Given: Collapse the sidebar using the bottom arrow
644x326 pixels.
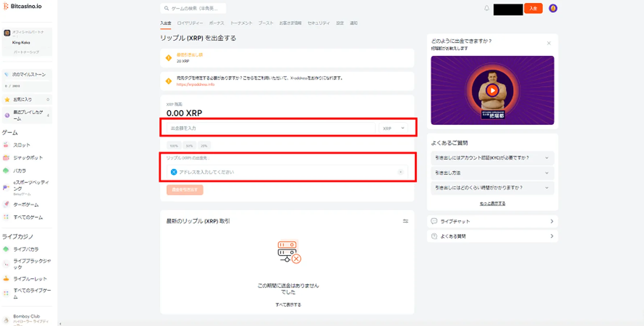Looking at the screenshot, I should tap(60, 324).
